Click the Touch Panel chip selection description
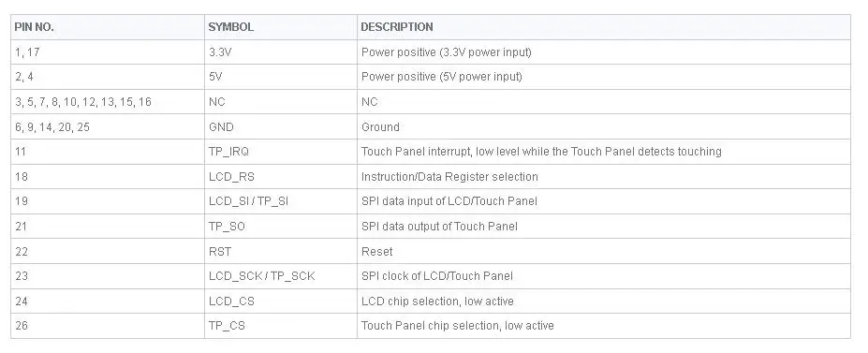This screenshot has width=868, height=353. pyautogui.click(x=457, y=326)
